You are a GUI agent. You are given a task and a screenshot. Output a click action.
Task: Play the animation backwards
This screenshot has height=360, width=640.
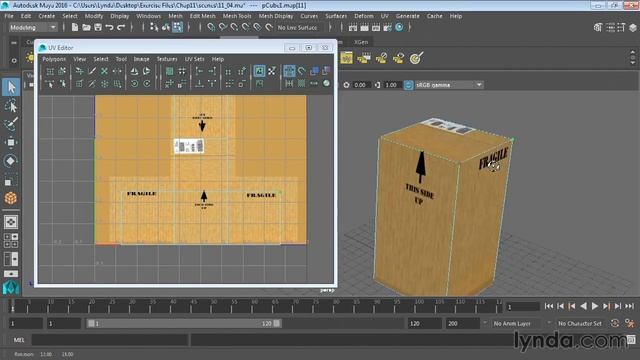point(583,306)
